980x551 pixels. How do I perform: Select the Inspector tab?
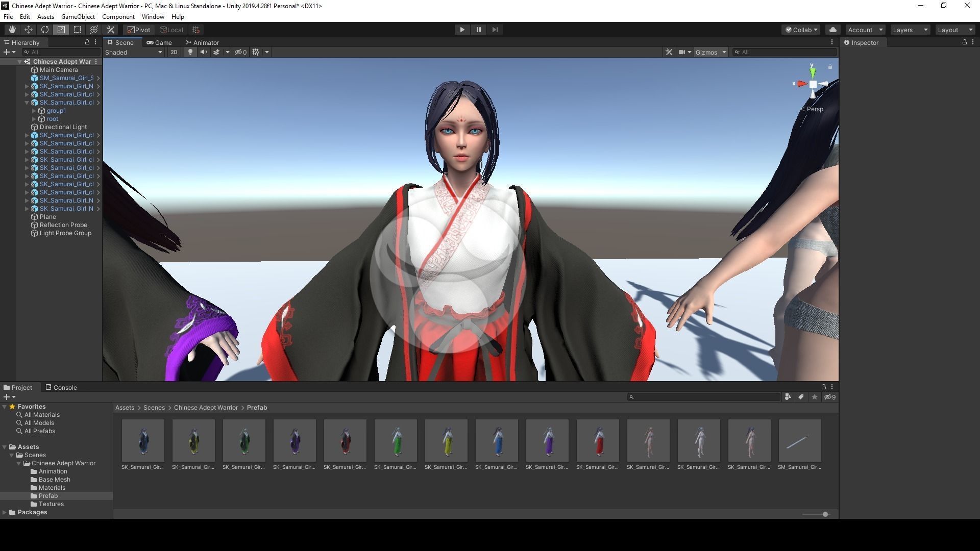pos(862,43)
